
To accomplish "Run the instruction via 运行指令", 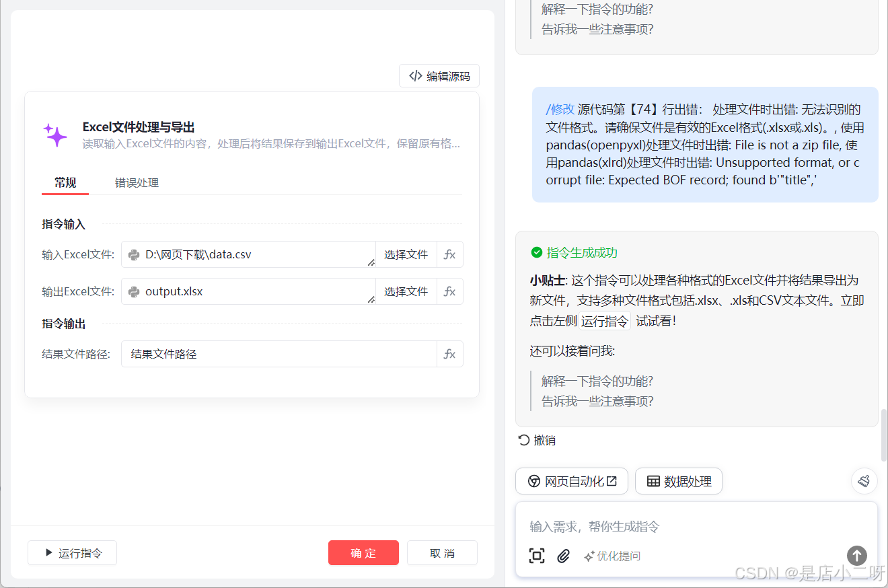I will (x=72, y=552).
